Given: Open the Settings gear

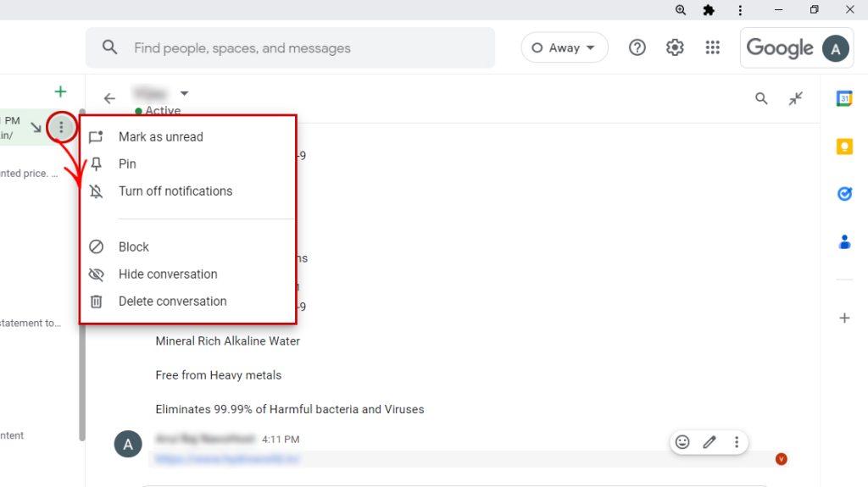Looking at the screenshot, I should (x=675, y=47).
